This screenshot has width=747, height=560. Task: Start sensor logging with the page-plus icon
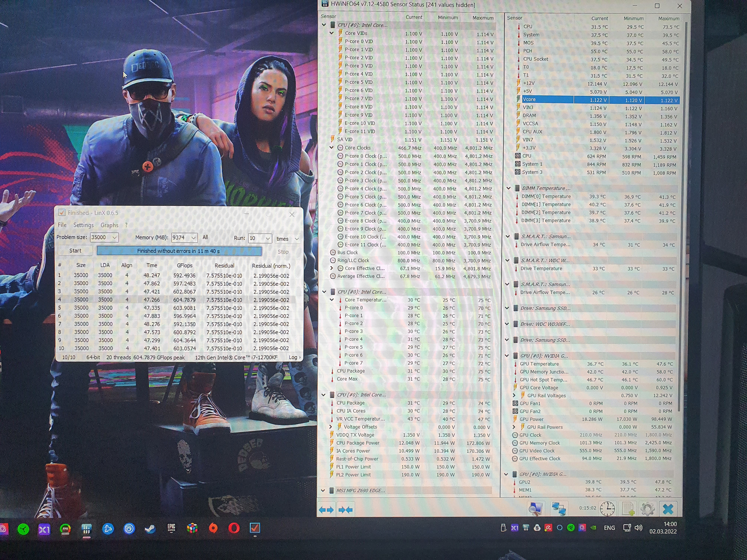point(628,509)
